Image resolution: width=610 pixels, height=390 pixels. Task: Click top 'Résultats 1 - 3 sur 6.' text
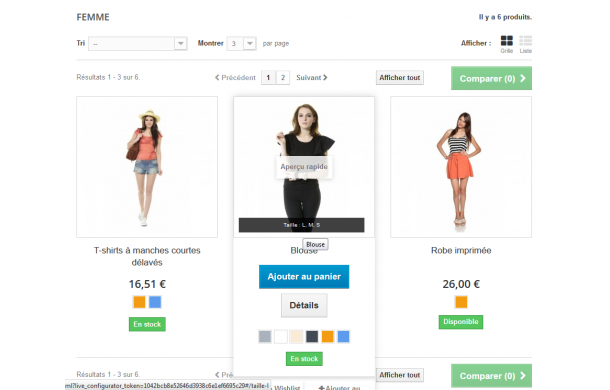tap(108, 77)
